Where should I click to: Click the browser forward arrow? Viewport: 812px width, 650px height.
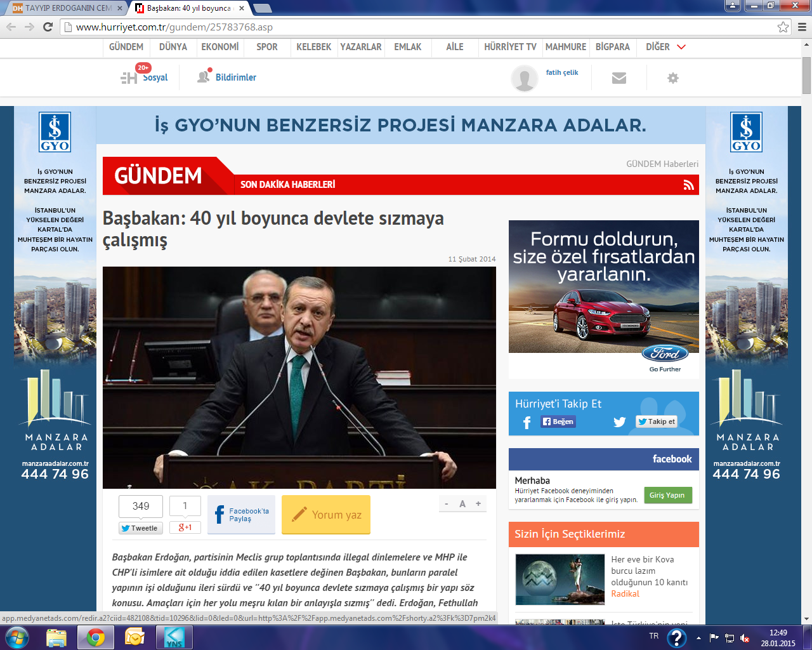[x=29, y=27]
